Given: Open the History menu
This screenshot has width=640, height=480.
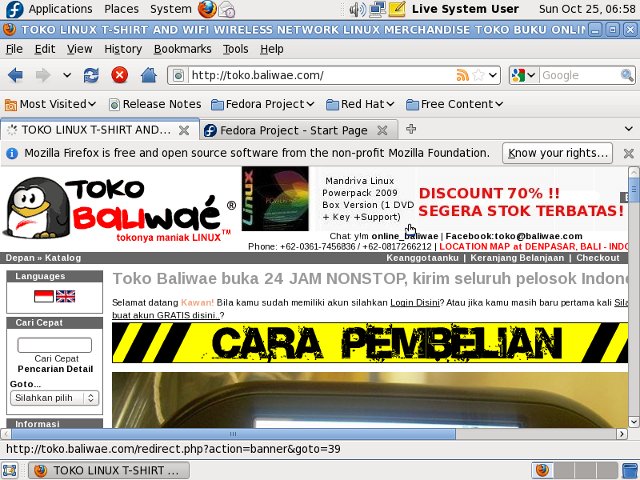Looking at the screenshot, I should [123, 49].
